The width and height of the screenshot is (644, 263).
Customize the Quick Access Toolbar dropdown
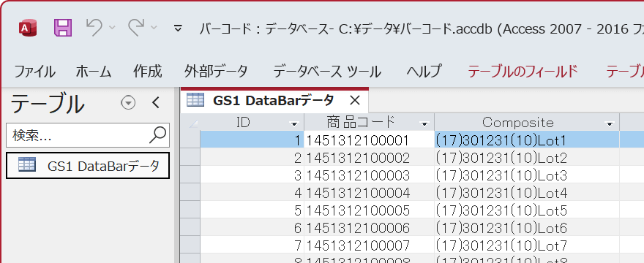(x=178, y=28)
